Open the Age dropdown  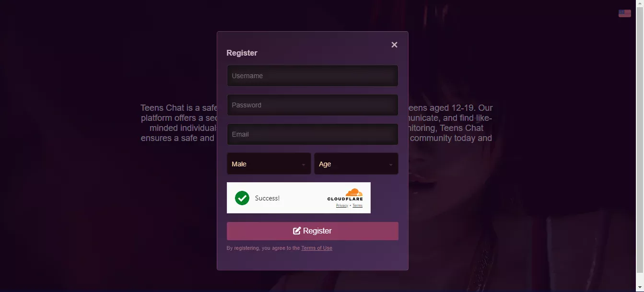[x=356, y=164]
